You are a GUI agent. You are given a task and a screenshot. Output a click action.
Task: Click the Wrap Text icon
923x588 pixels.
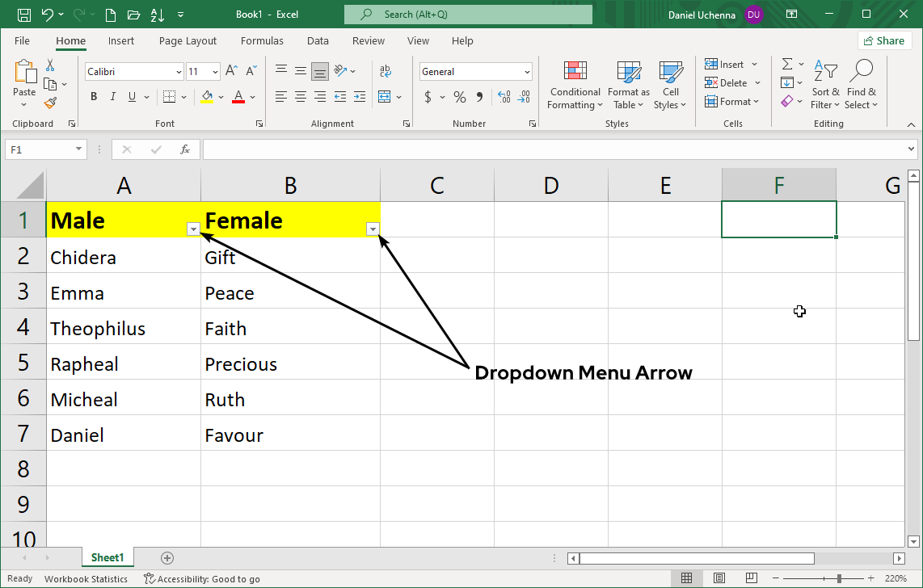(386, 71)
